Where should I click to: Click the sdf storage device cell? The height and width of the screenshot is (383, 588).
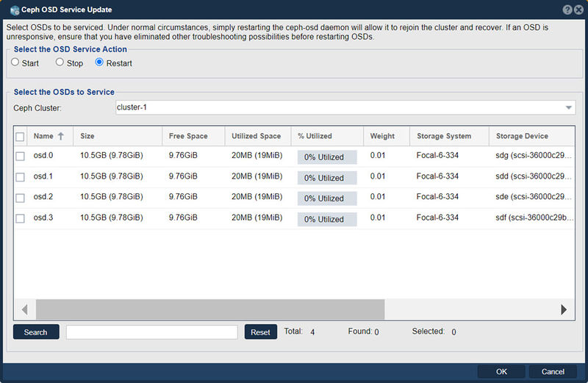tap(534, 218)
